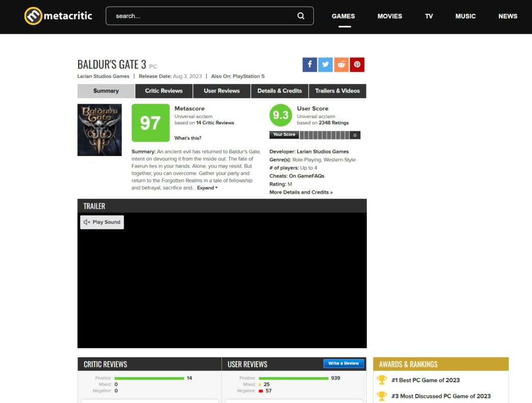Set your score on rating bar
This screenshot has width=532, height=403.
[325, 135]
